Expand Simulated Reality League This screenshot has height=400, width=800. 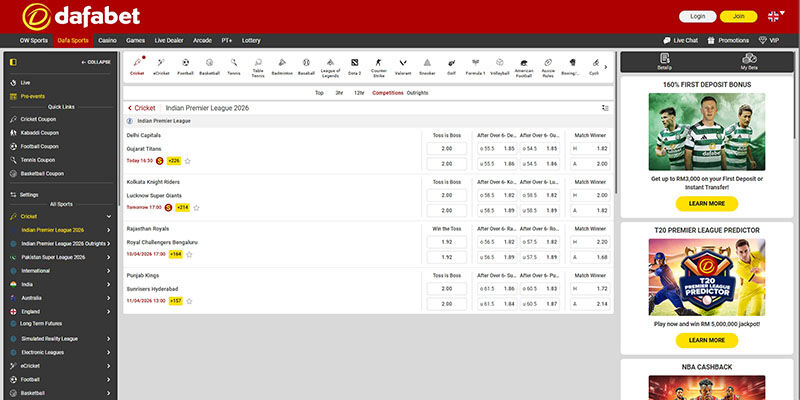tap(109, 339)
